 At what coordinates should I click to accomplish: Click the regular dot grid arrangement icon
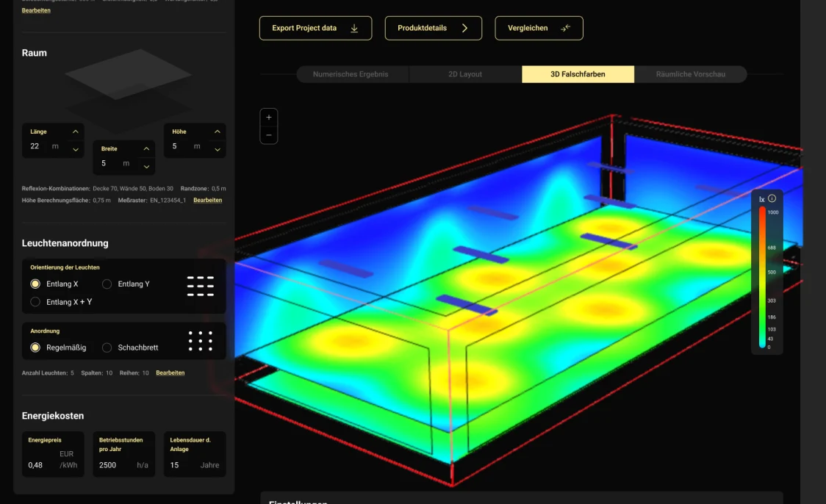pyautogui.click(x=201, y=342)
